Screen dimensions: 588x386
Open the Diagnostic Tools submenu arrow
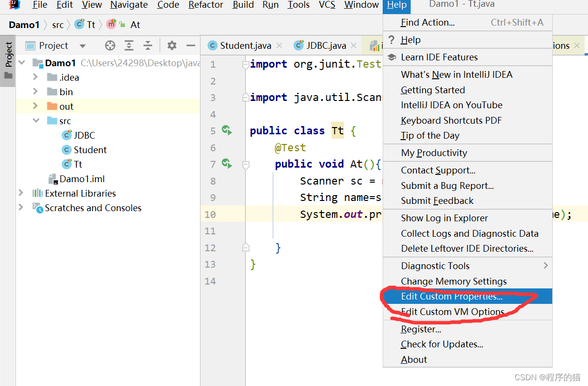545,265
